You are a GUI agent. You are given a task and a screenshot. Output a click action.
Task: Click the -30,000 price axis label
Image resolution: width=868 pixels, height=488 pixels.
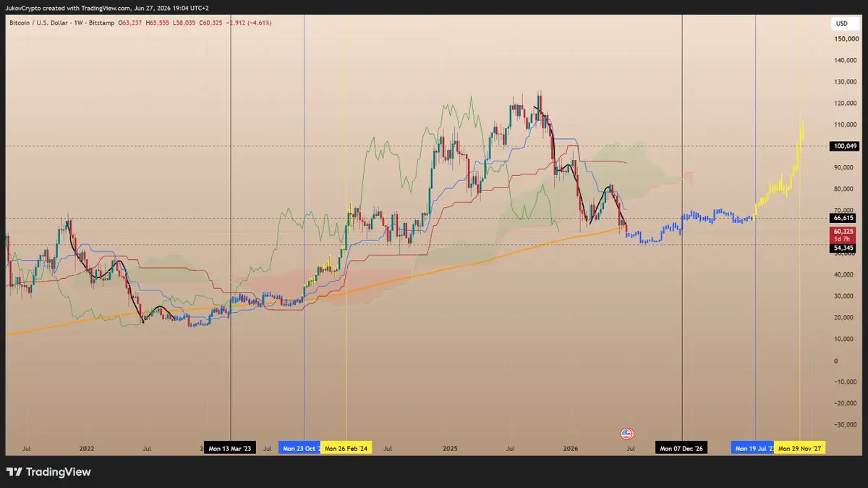(x=845, y=424)
